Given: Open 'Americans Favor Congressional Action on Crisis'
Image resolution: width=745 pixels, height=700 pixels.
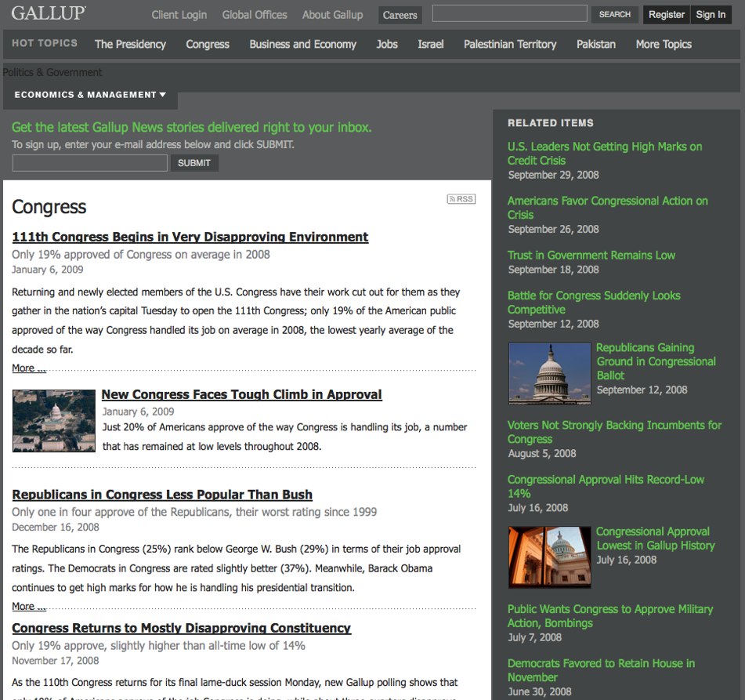Looking at the screenshot, I should click(x=608, y=208).
